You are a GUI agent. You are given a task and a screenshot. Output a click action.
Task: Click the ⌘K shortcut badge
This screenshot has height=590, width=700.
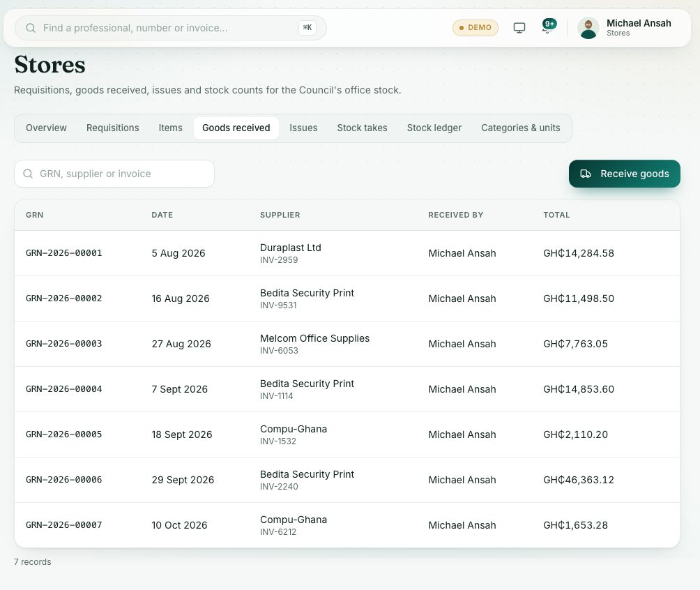coord(307,28)
